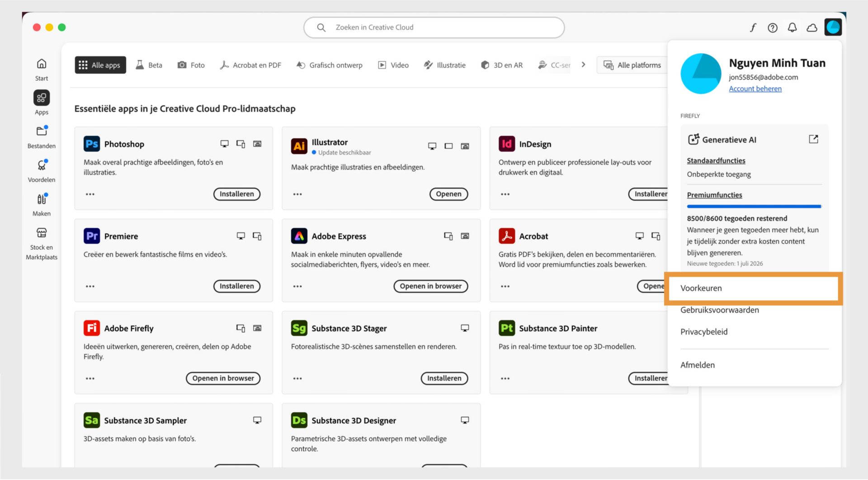Click the Substance 3D Stager icon
This screenshot has height=480, width=868.
(299, 328)
